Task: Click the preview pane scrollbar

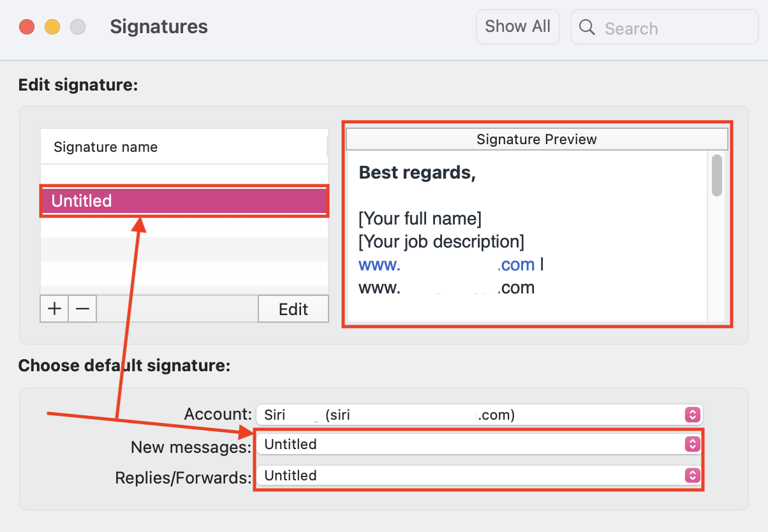Action: tap(716, 175)
